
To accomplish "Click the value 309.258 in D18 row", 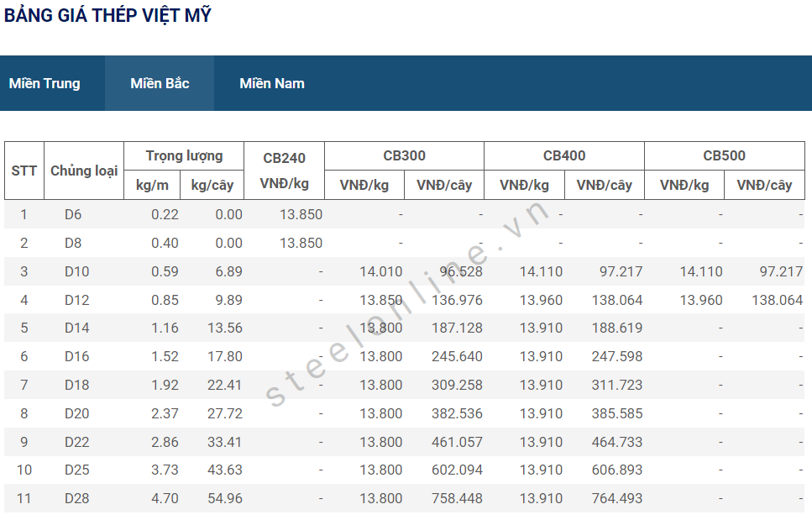I will [x=458, y=385].
